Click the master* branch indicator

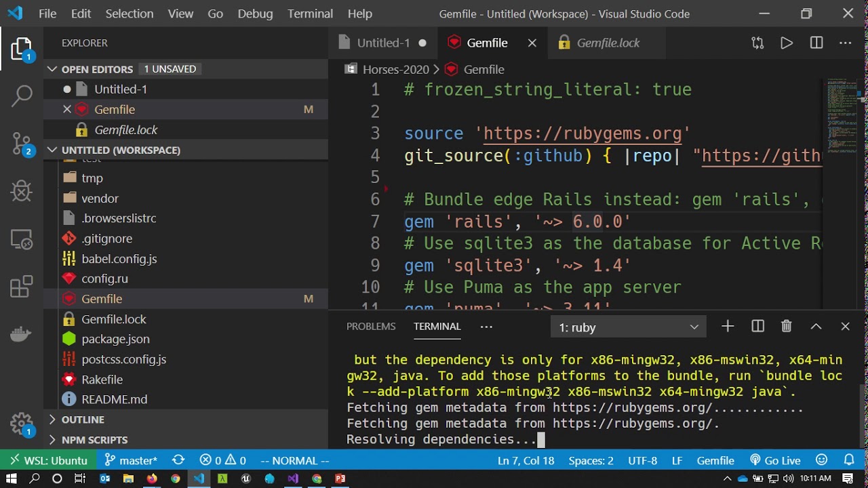click(131, 460)
